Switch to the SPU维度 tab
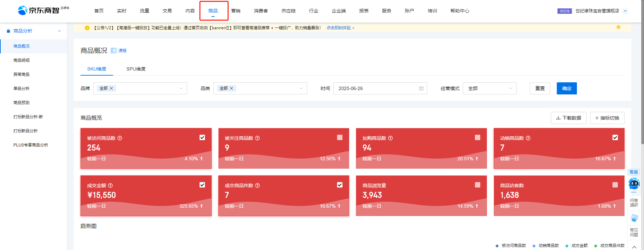Image resolution: width=644 pixels, height=250 pixels. click(x=136, y=69)
